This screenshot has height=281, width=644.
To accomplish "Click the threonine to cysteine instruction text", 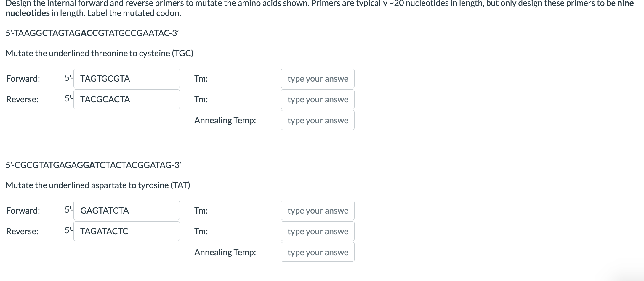I will [99, 53].
